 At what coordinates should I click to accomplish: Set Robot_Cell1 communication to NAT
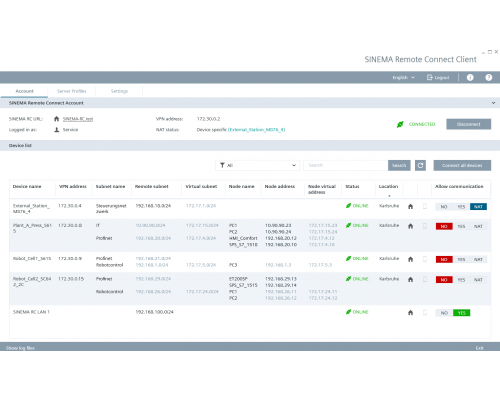[478, 259]
